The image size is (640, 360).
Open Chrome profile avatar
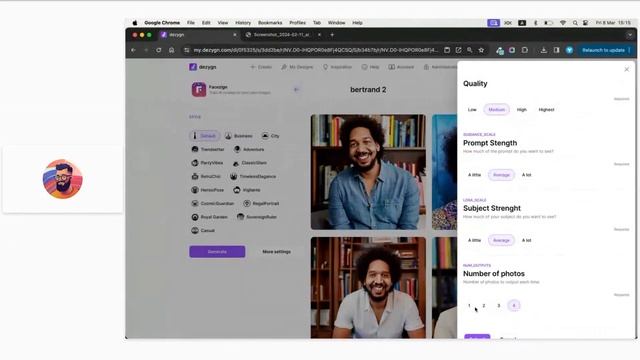coord(569,50)
